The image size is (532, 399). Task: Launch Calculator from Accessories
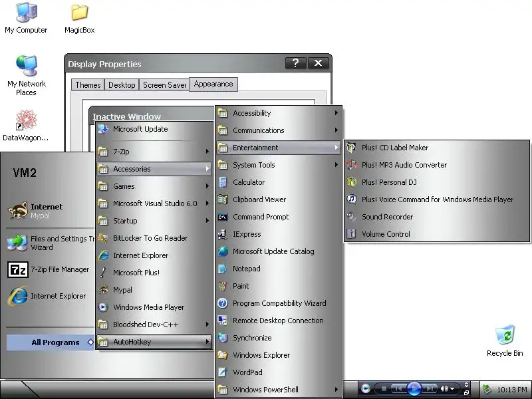(x=278, y=182)
